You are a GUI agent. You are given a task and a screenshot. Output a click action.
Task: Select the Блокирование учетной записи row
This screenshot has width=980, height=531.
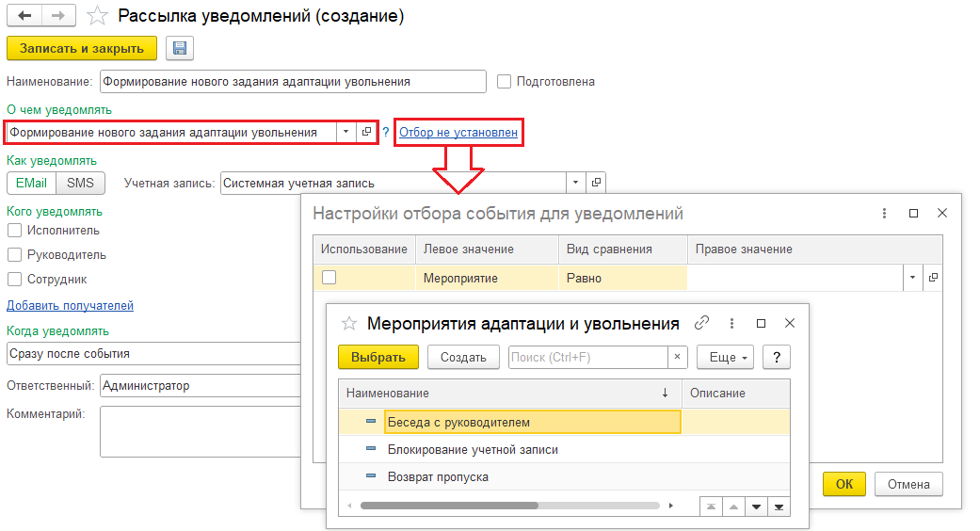pos(473,450)
